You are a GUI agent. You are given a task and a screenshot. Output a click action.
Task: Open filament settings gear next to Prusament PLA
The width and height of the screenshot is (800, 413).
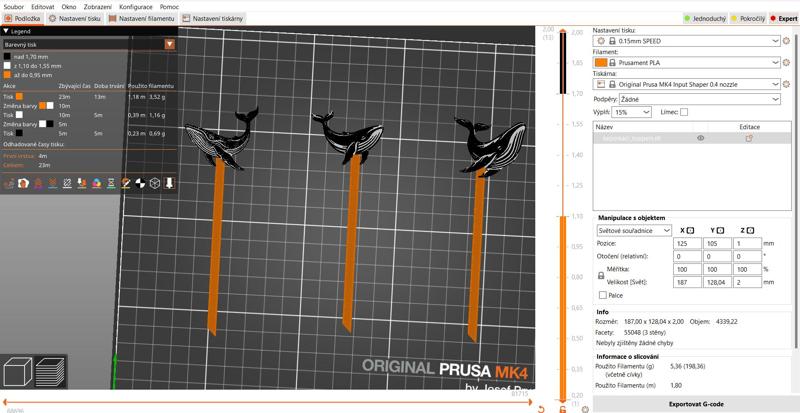(x=786, y=63)
